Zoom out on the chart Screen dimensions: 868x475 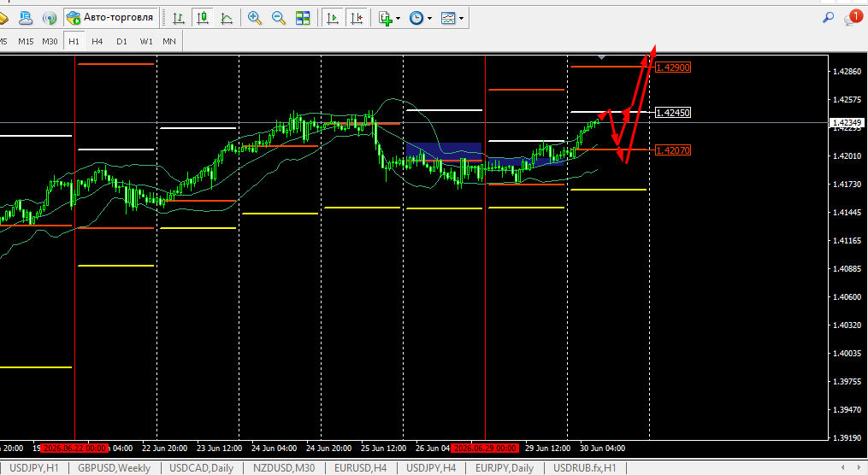point(279,18)
